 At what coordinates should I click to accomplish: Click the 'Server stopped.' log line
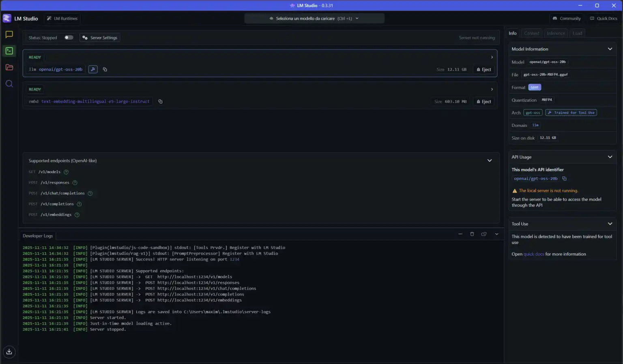(x=108, y=330)
